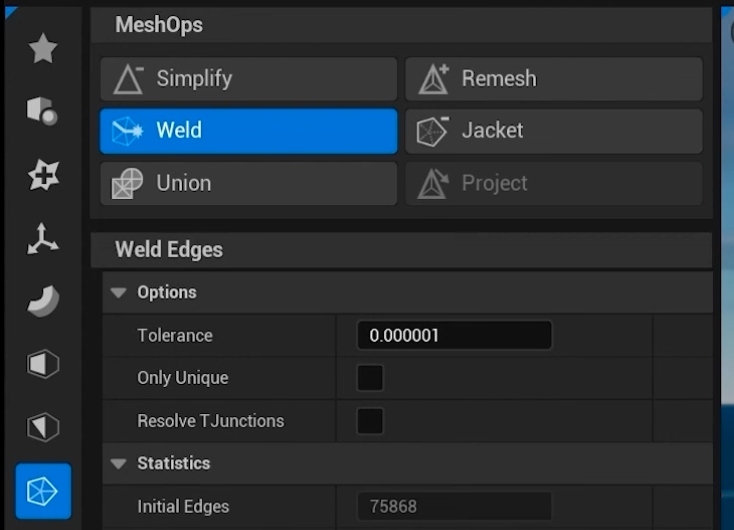This screenshot has height=530, width=734.
Task: Click the highlighted polygon mesh sidebar icon
Action: pos(43,491)
